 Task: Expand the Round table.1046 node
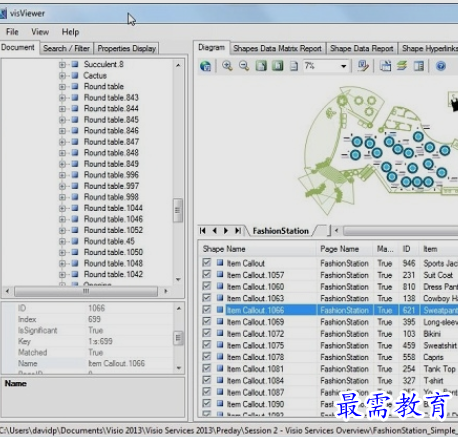[62, 219]
